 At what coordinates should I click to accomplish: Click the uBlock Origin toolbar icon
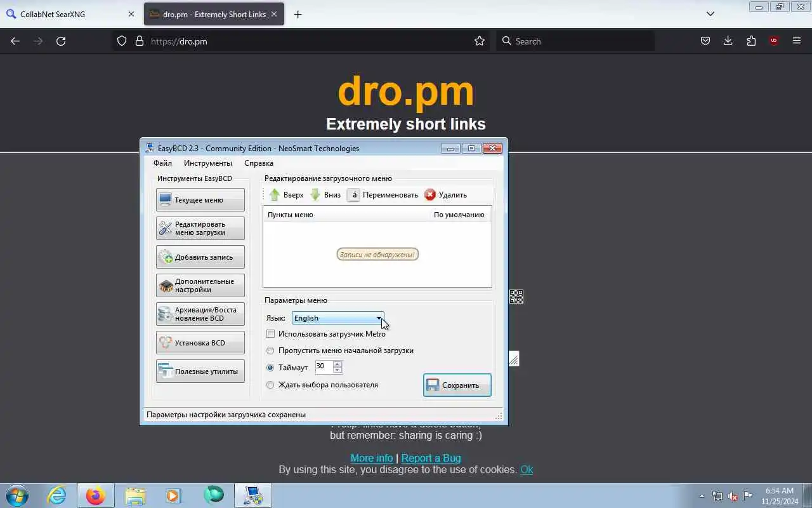(773, 41)
